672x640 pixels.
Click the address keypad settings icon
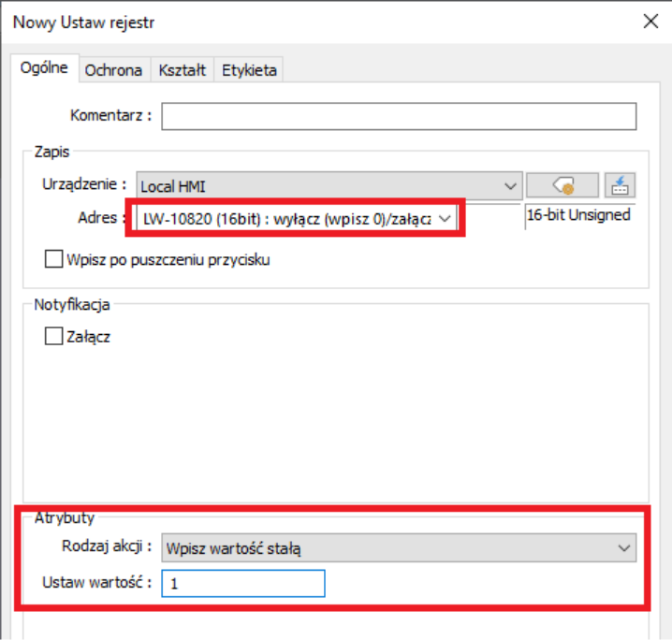click(620, 185)
